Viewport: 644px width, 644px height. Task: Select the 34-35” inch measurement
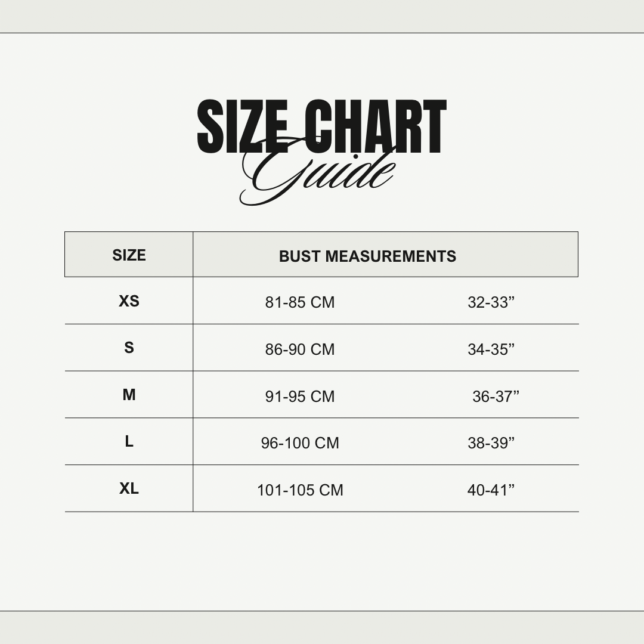point(491,349)
